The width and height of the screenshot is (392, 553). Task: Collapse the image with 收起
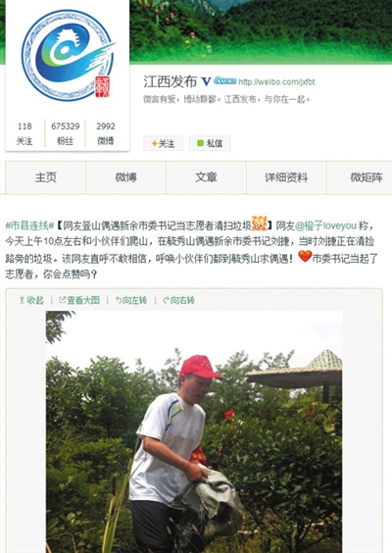31,300
